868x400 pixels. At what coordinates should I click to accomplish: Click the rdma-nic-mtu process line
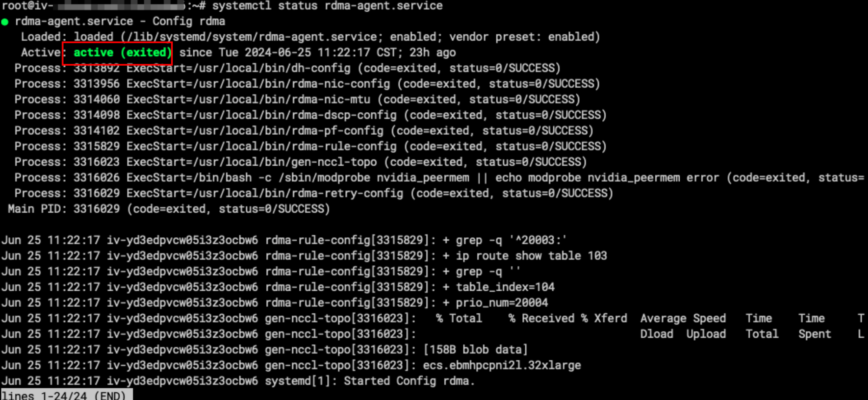click(x=298, y=100)
